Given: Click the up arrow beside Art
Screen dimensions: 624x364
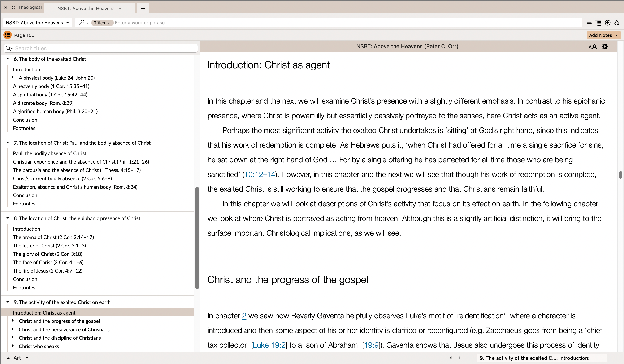Looking at the screenshot, I should click(x=8, y=358).
